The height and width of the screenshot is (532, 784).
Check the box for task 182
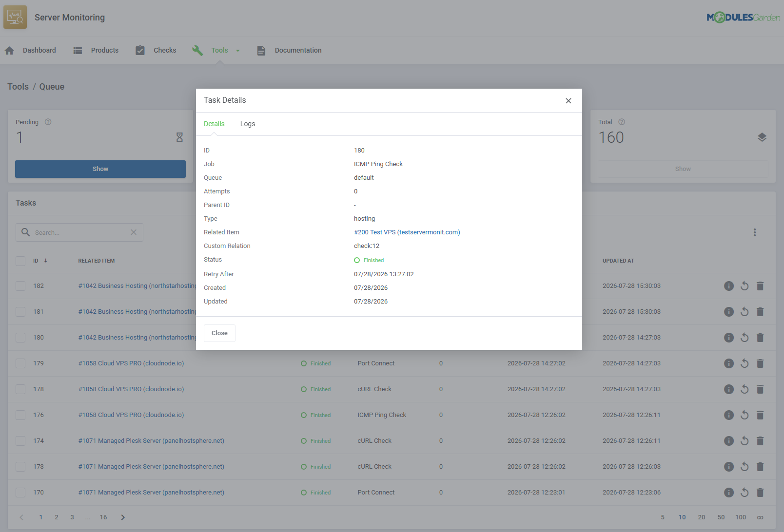(20, 286)
